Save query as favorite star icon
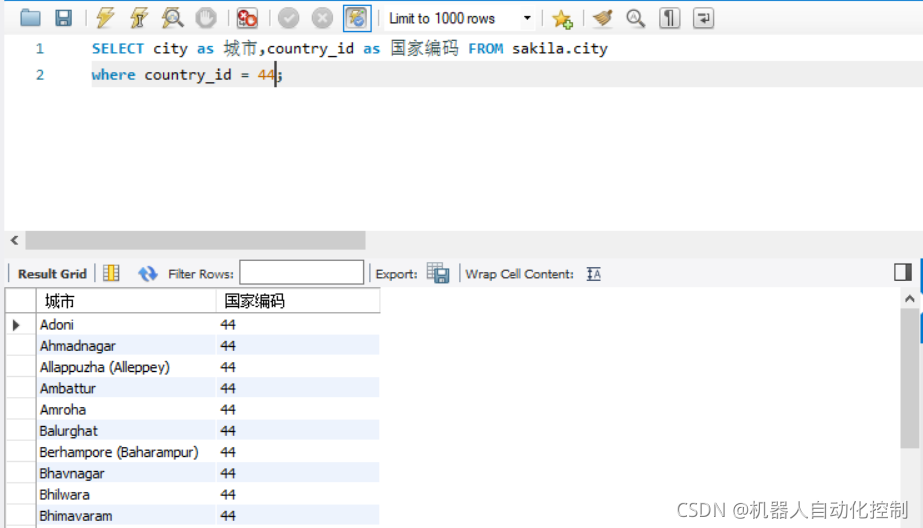923x528 pixels. coord(562,19)
